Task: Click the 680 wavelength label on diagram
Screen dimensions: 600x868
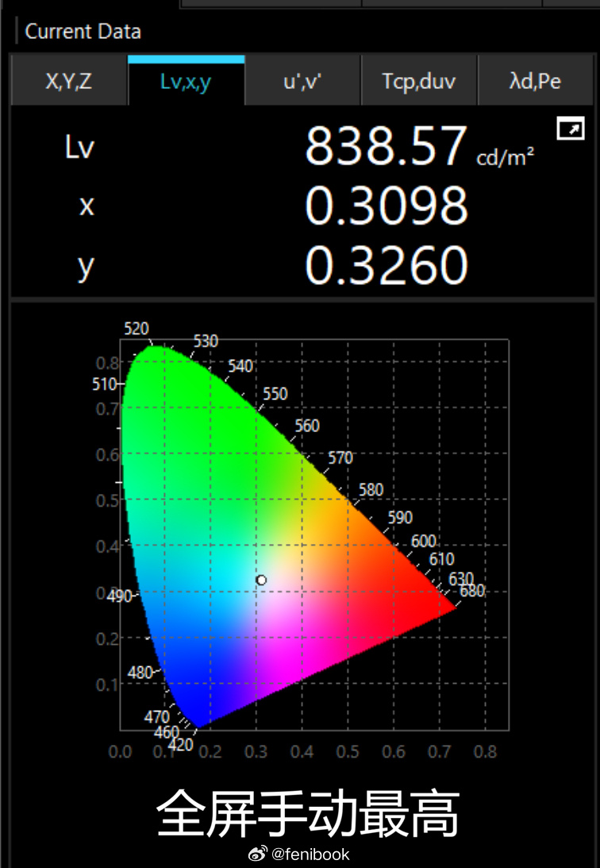Action: (x=472, y=591)
